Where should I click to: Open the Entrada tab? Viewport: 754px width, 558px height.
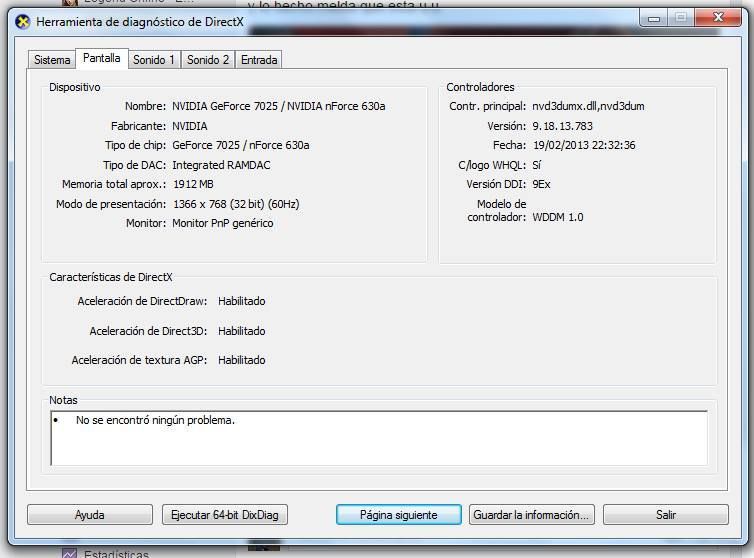point(259,60)
